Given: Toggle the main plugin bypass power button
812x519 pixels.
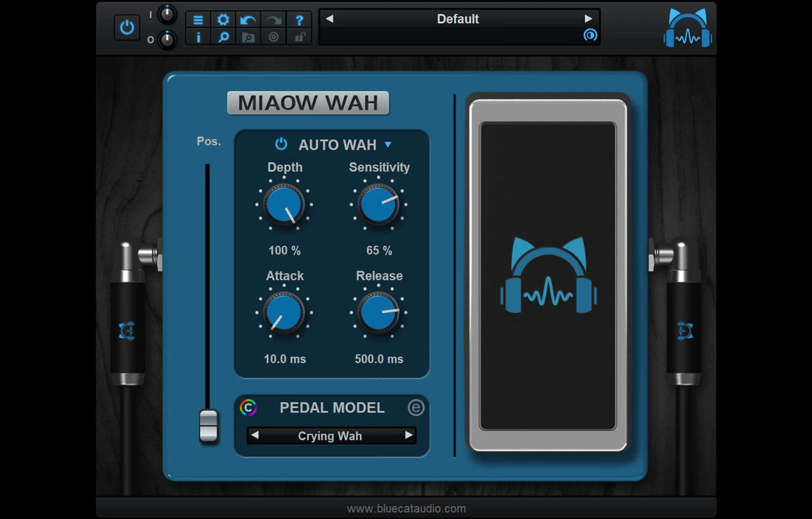Looking at the screenshot, I should tap(127, 27).
